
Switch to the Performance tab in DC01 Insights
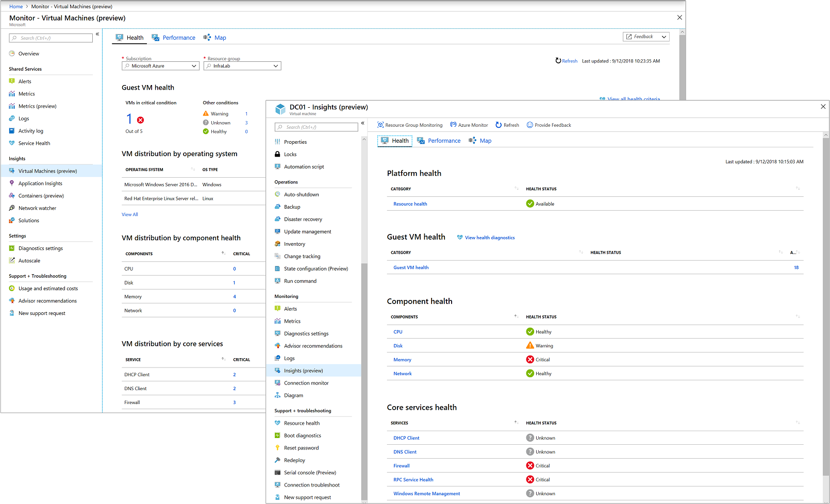[443, 140]
